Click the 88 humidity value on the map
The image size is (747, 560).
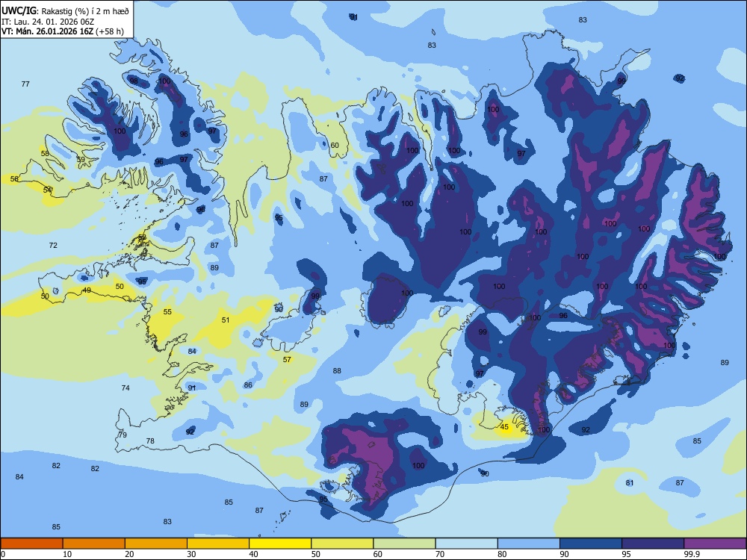click(x=338, y=370)
